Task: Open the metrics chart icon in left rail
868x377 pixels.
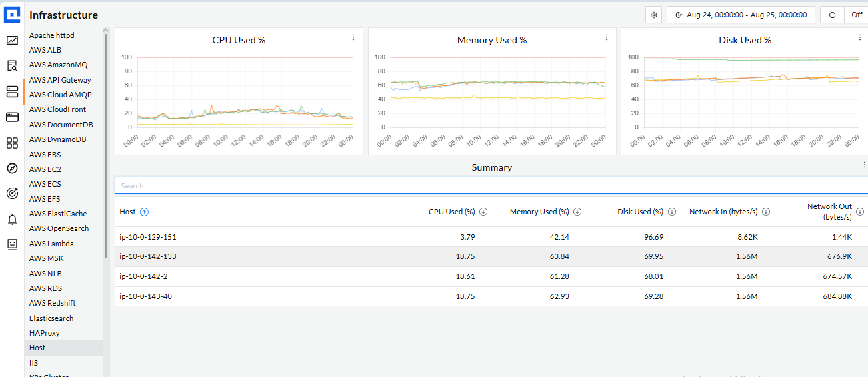Action: [12, 40]
